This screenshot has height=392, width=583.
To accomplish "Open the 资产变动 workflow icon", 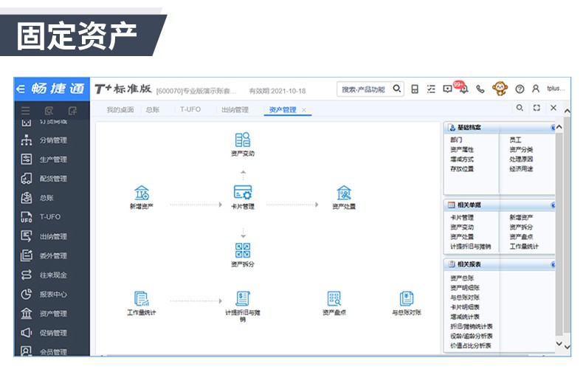I will pos(242,140).
